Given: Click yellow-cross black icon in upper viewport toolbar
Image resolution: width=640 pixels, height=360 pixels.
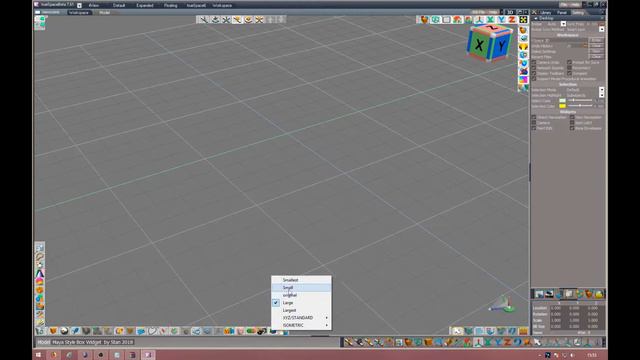Looking at the screenshot, I should pos(523,20).
